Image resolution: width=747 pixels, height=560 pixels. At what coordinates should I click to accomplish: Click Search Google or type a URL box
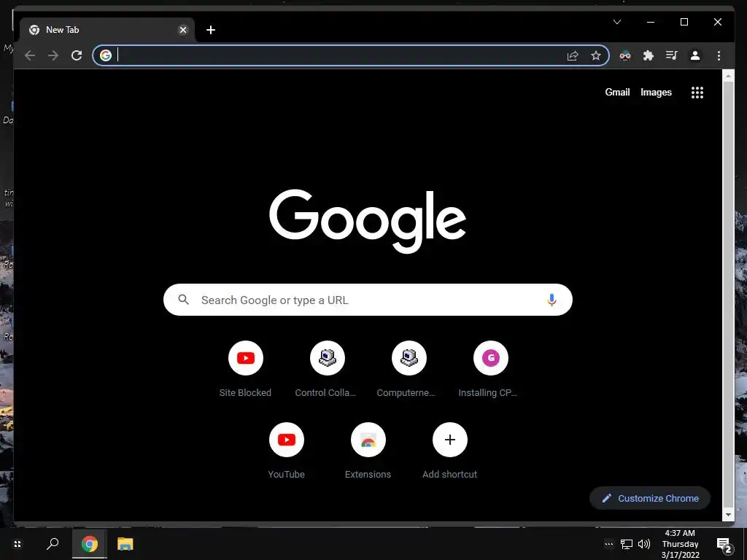point(368,300)
